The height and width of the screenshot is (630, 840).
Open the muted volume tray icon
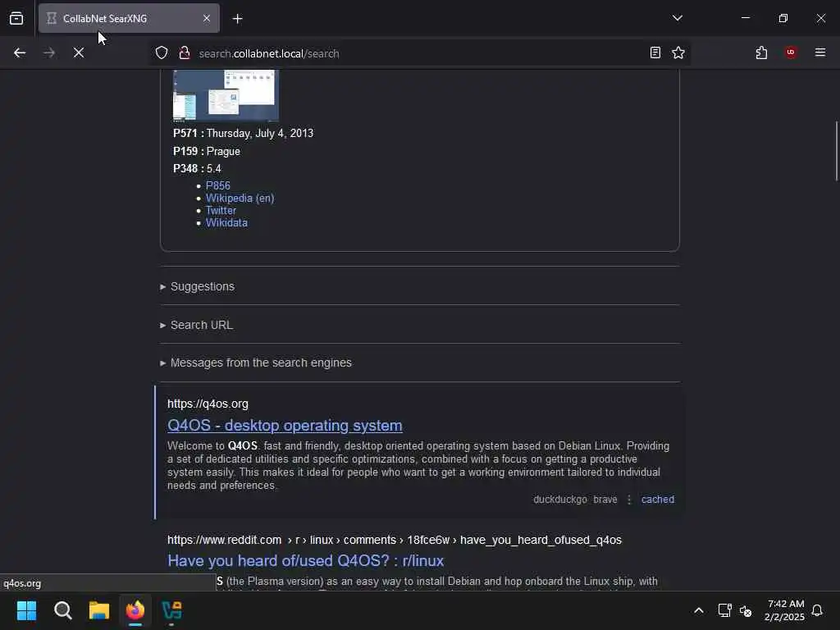[x=746, y=610]
